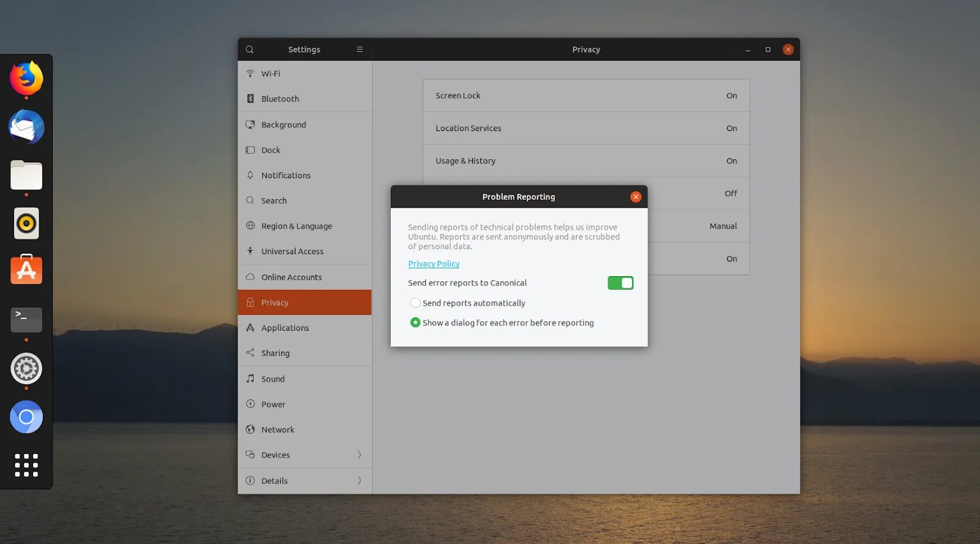Click the Dock icon in sidebar
Image resolution: width=980 pixels, height=544 pixels.
pos(250,150)
